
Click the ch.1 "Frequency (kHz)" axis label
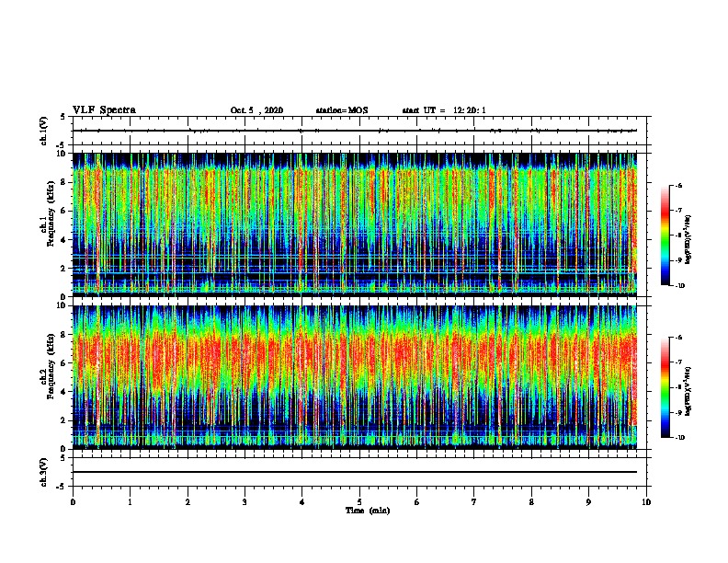tap(51, 213)
